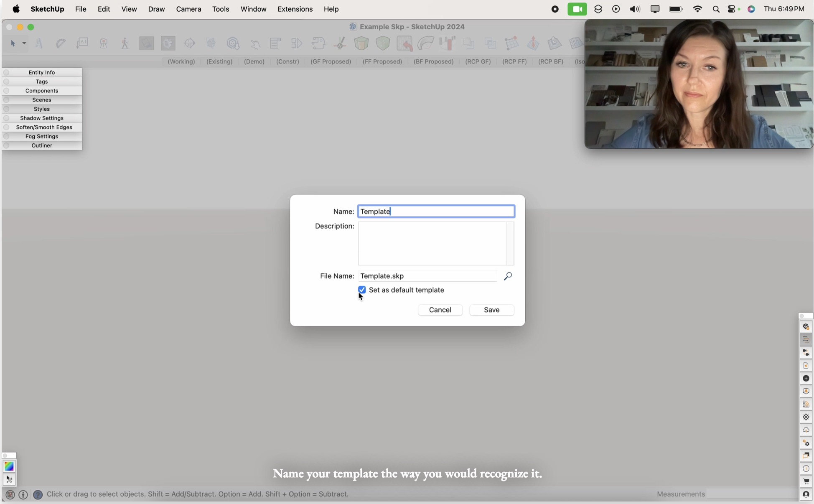The height and width of the screenshot is (504, 814).
Task: Expand the Entity Info panel
Action: (x=42, y=72)
